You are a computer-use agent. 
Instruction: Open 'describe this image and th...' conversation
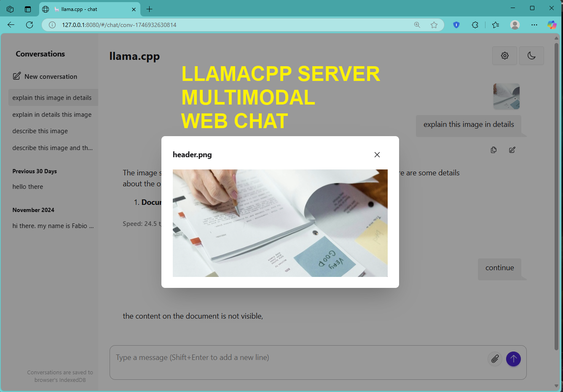(x=53, y=148)
